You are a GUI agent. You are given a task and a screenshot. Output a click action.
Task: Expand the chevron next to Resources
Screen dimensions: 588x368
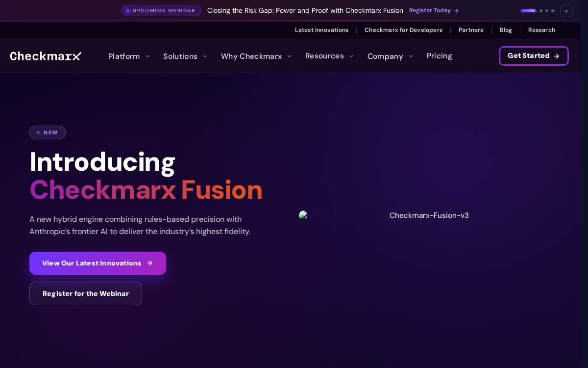(x=351, y=56)
